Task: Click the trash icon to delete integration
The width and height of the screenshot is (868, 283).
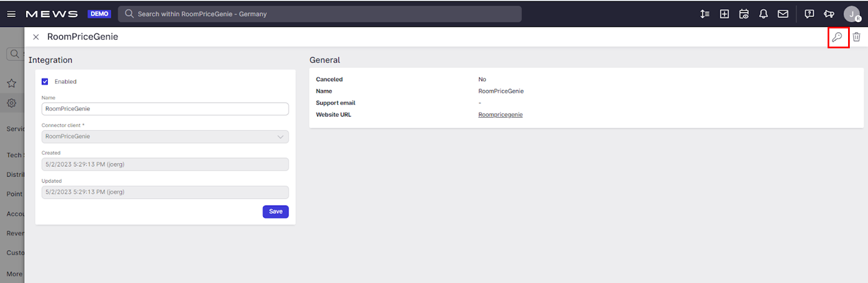Action: pos(857,37)
